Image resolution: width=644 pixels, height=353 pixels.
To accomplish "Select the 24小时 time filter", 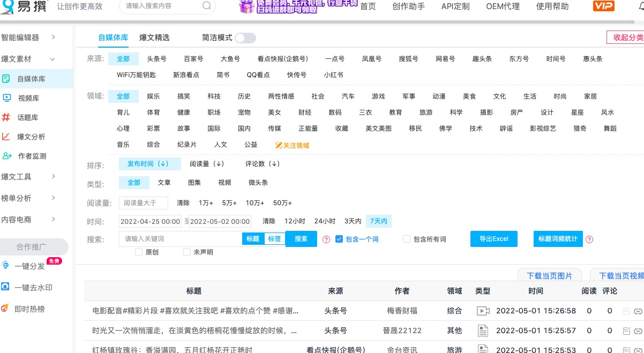I will tap(325, 221).
